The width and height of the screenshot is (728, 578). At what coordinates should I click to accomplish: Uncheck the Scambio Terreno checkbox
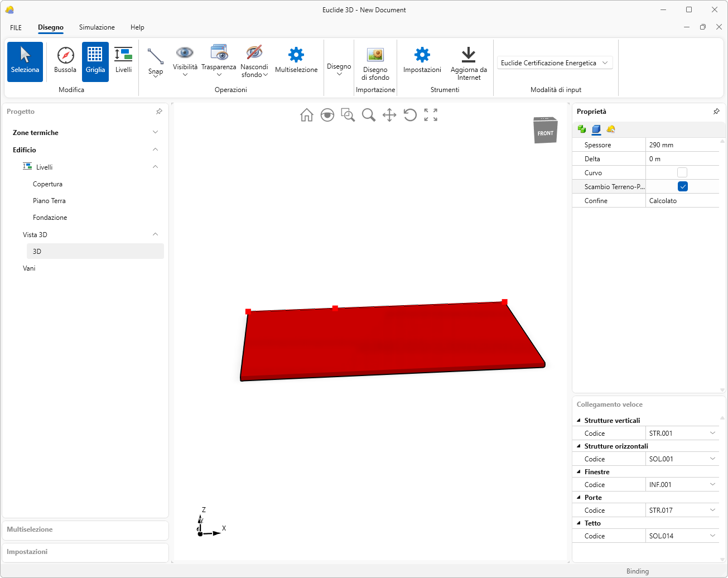(x=682, y=187)
